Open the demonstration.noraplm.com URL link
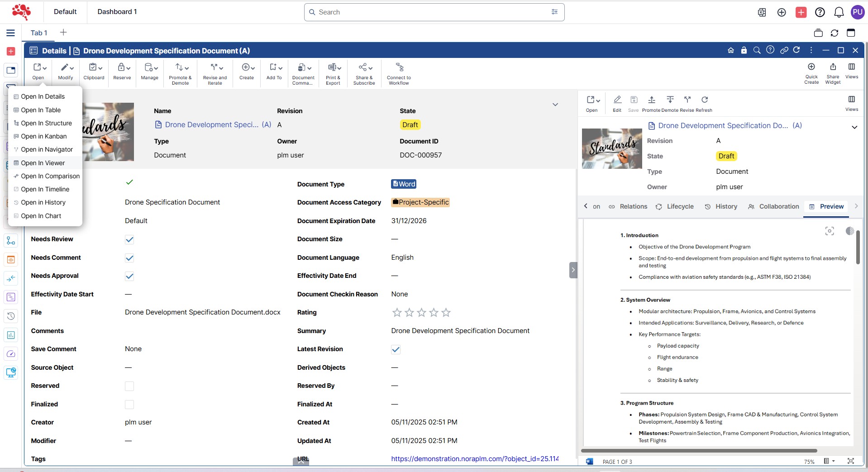The image size is (868, 472). [x=474, y=459]
